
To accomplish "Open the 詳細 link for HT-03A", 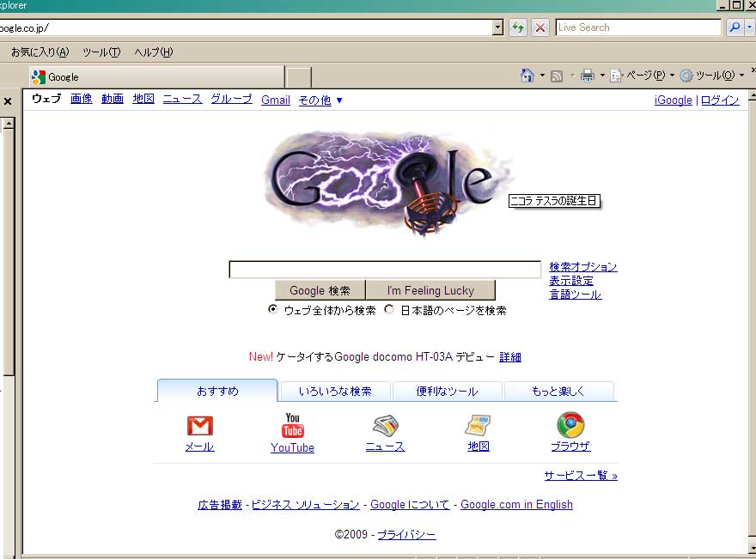I will 510,357.
